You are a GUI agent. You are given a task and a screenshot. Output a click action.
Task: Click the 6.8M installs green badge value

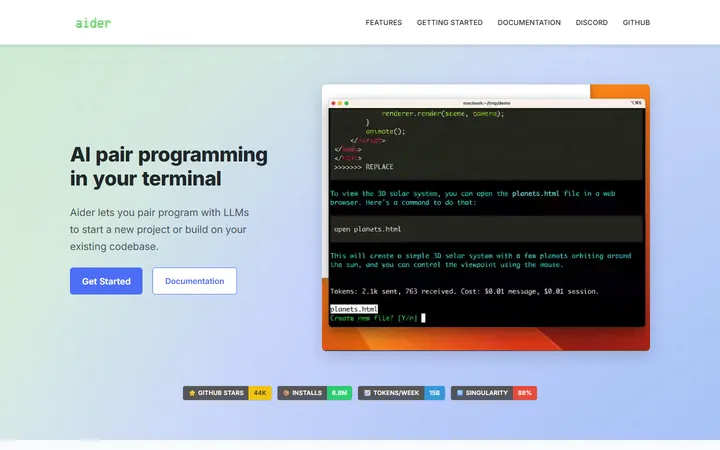[x=339, y=393]
